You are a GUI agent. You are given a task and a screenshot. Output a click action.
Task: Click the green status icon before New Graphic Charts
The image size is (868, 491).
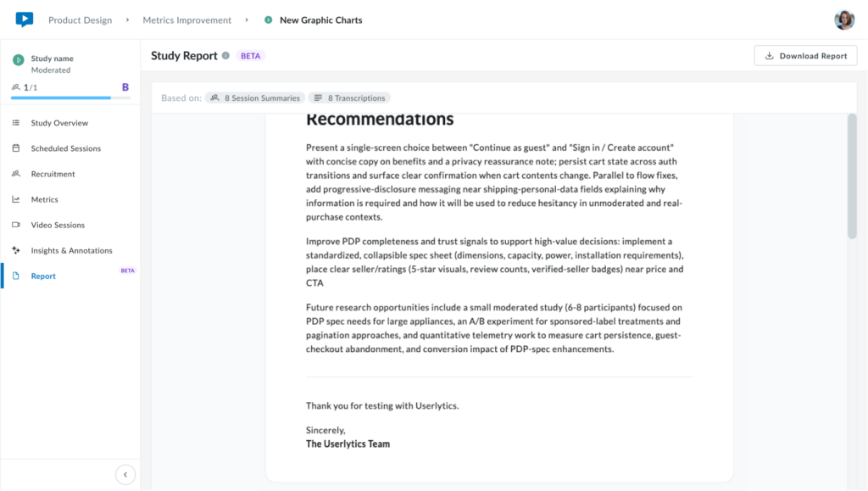tap(269, 20)
